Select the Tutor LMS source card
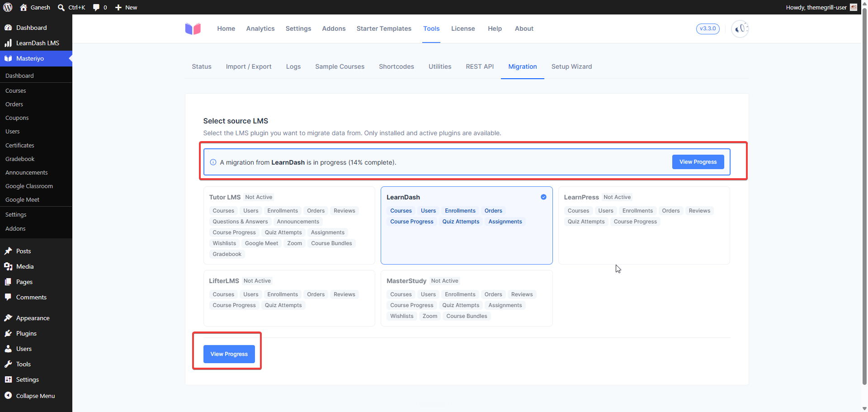The height and width of the screenshot is (412, 868). click(x=289, y=225)
